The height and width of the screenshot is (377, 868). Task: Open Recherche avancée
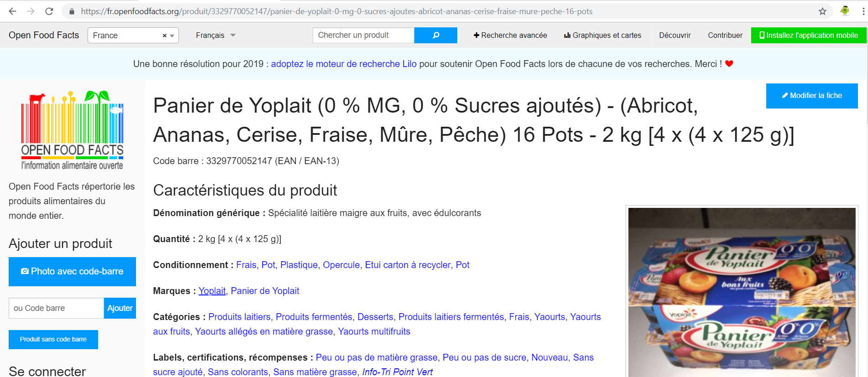coord(510,35)
